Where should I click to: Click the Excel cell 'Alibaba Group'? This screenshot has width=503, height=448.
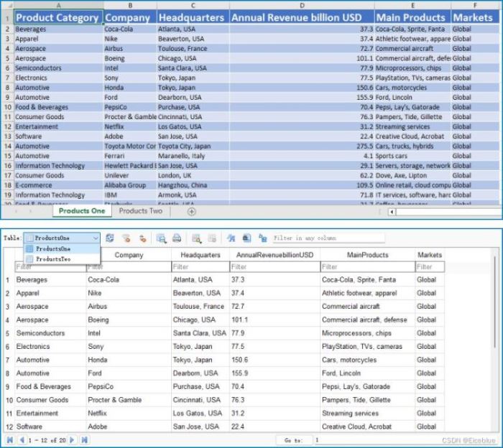(130, 185)
